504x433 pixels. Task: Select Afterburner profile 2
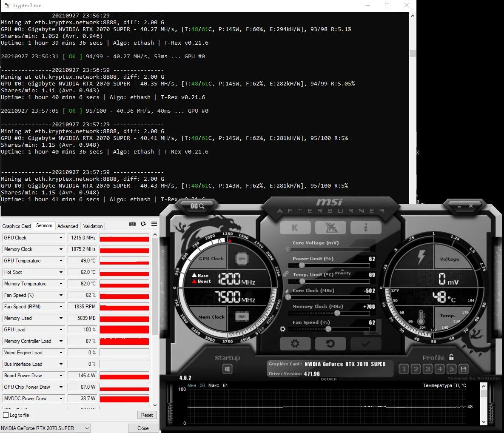point(416,369)
